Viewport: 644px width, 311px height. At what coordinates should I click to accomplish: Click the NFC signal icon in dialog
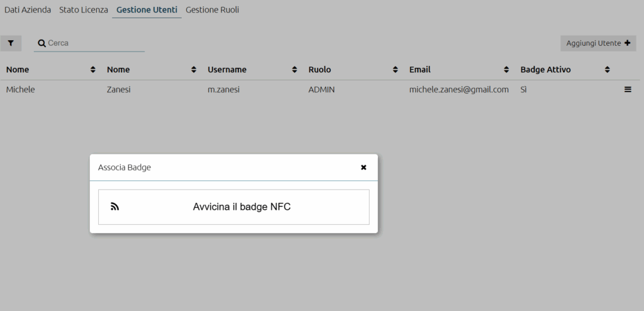point(115,207)
